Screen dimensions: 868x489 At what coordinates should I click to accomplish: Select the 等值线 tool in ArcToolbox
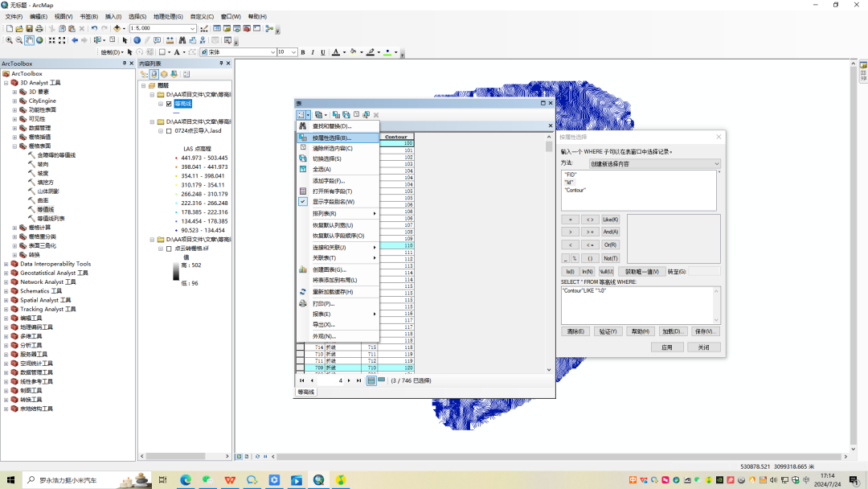click(45, 209)
